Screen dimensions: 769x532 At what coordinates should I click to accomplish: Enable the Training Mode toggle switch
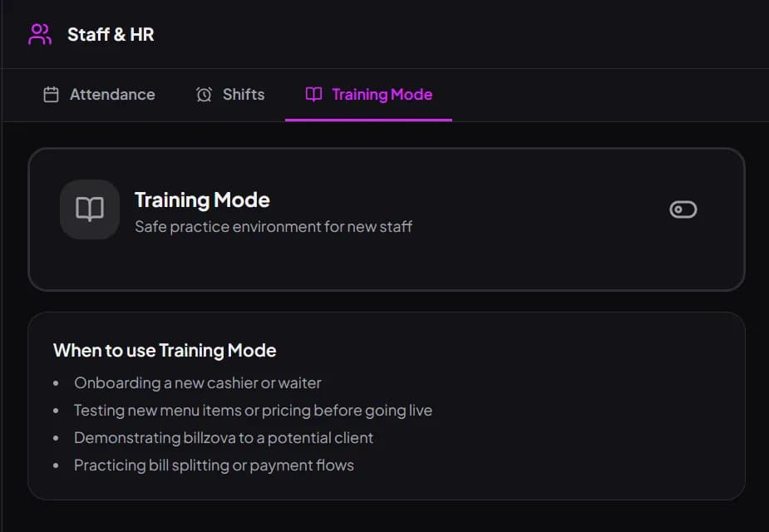[x=683, y=209]
